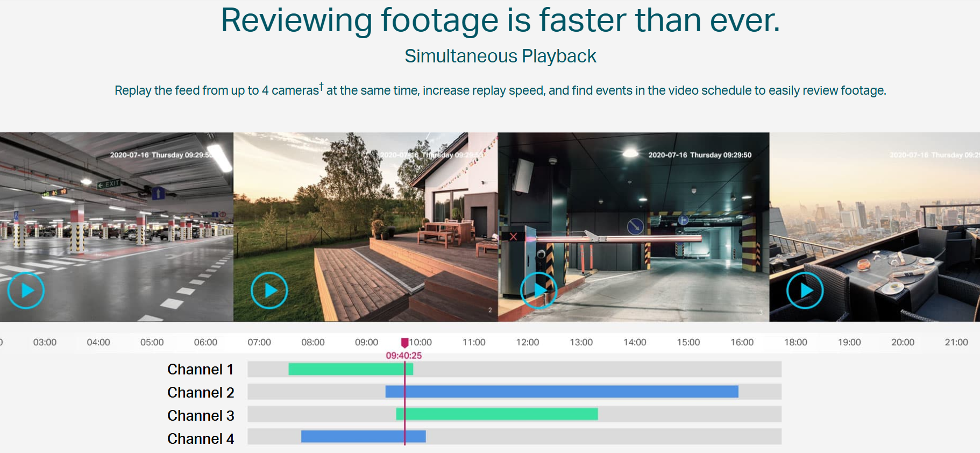Select Channel 4 blue recording bar
The width and height of the screenshot is (980, 453).
(x=363, y=437)
